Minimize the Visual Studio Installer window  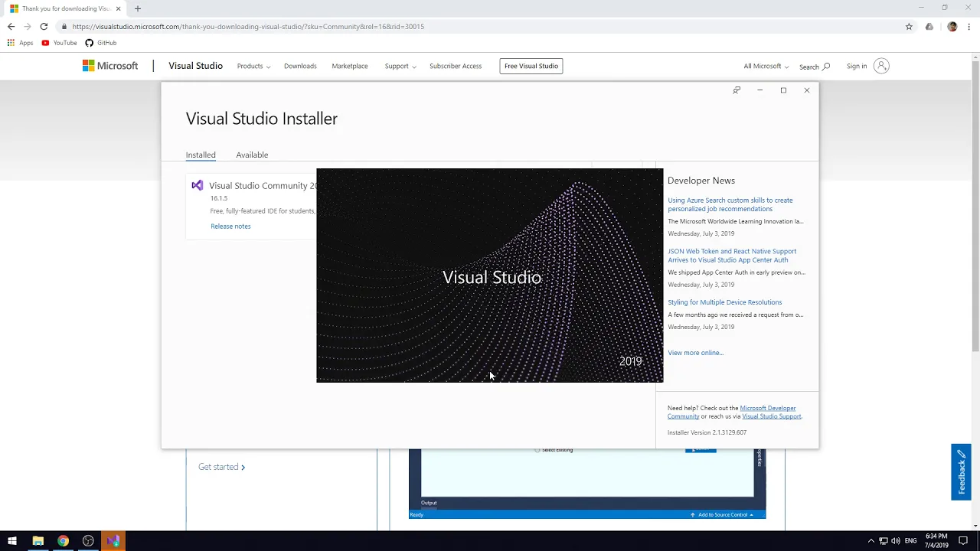759,90
